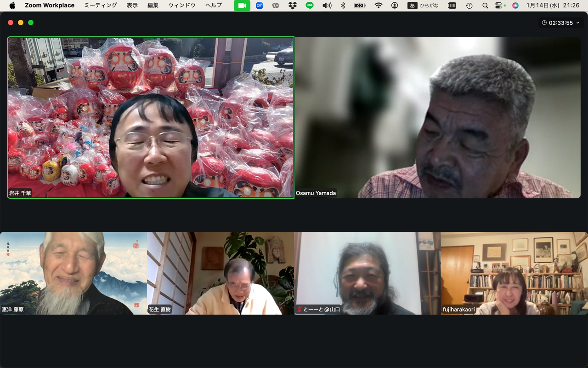
Task: Click the keyboard-style icon beside ひらがな
Action: pos(452,6)
